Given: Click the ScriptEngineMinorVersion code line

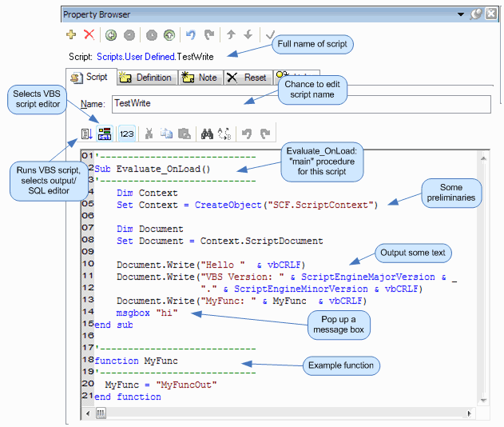Looking at the screenshot, I should coord(312,289).
